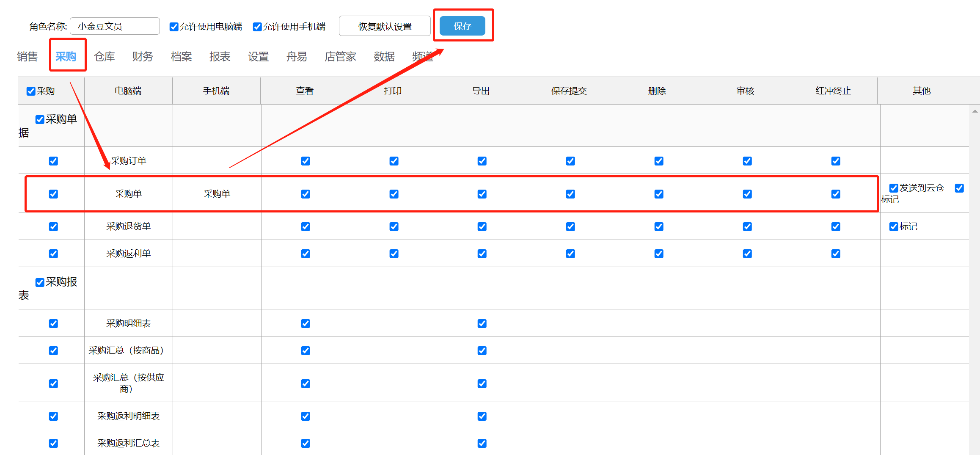Uncheck the 采购报表 group checkbox
The image size is (980, 455).
(40, 282)
